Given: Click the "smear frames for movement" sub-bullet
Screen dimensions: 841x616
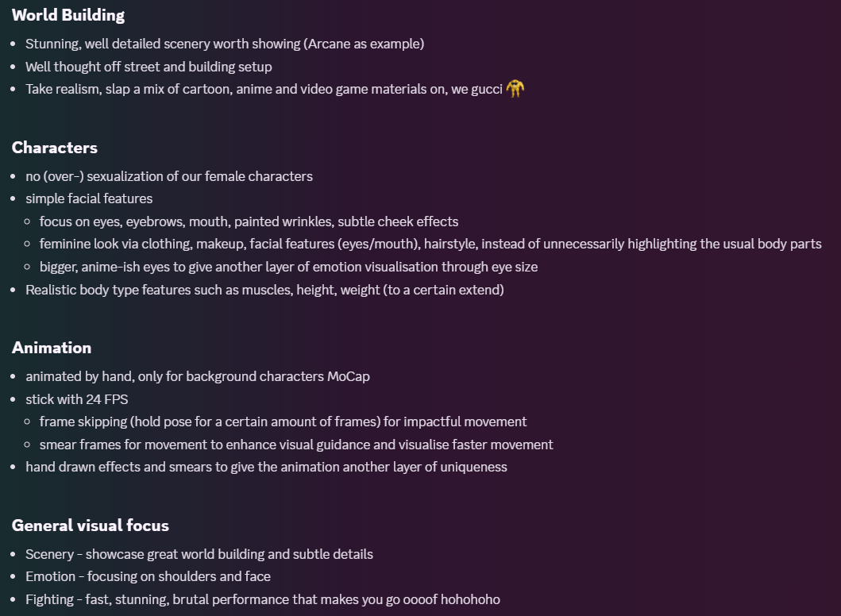Looking at the screenshot, I should (296, 445).
